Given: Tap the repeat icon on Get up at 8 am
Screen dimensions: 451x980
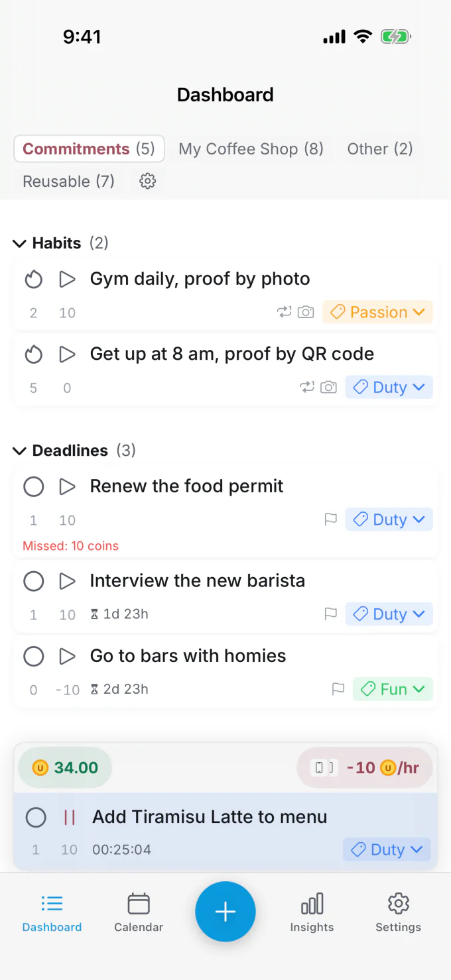Looking at the screenshot, I should pyautogui.click(x=307, y=387).
